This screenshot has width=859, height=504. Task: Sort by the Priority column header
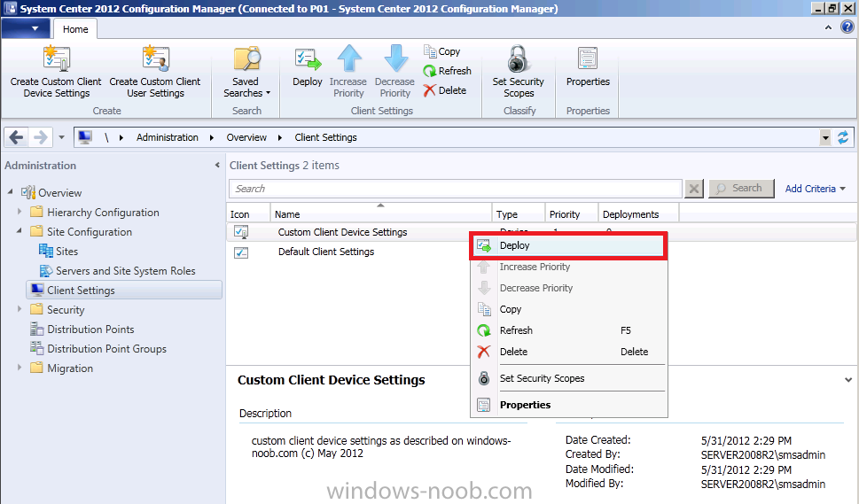point(572,213)
